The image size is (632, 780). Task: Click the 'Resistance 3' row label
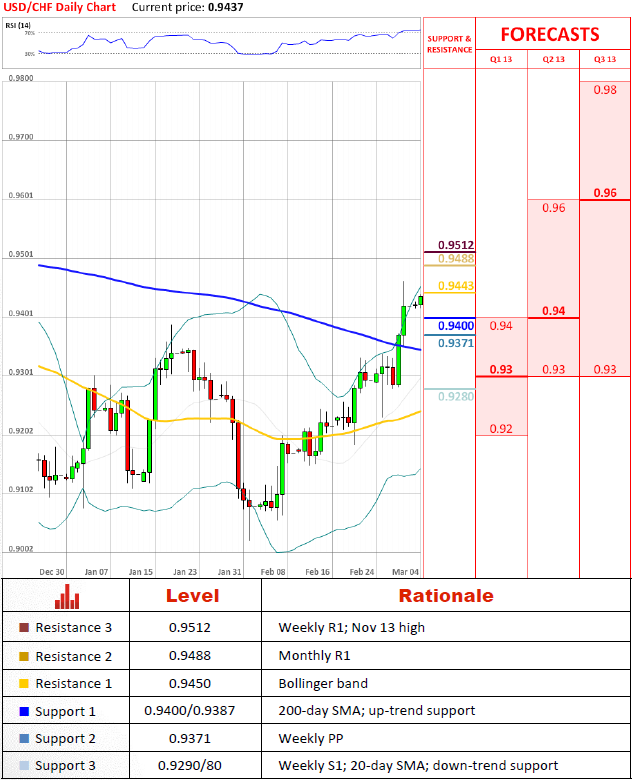tap(74, 628)
